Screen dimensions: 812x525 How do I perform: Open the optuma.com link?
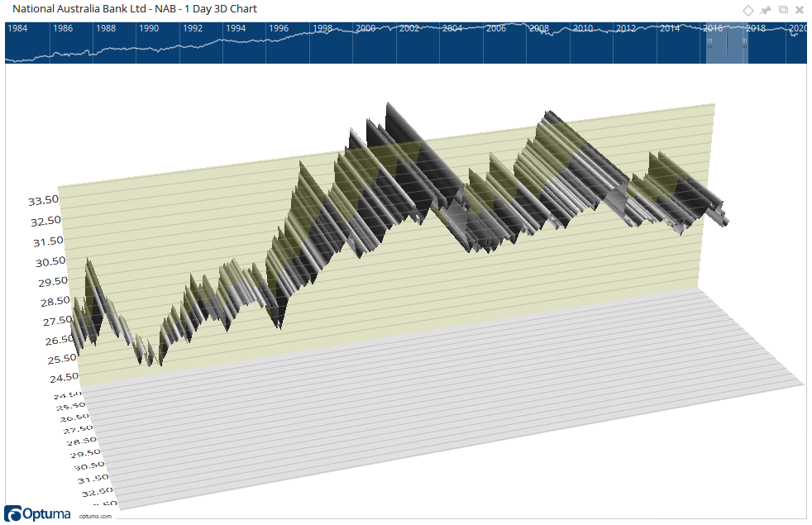(x=95, y=516)
